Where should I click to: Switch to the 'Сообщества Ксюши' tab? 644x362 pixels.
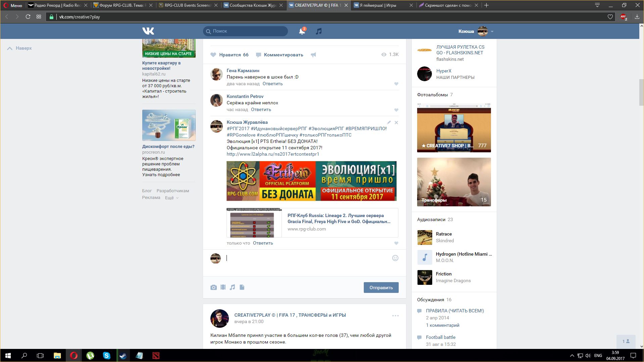(x=253, y=5)
